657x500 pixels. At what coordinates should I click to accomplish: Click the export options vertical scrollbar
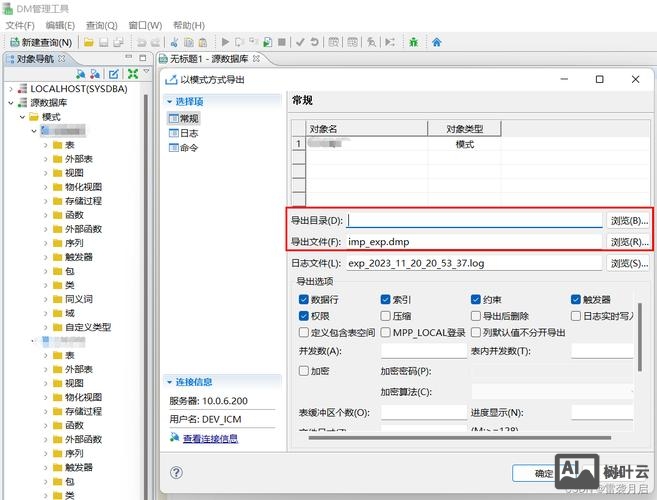click(640, 337)
